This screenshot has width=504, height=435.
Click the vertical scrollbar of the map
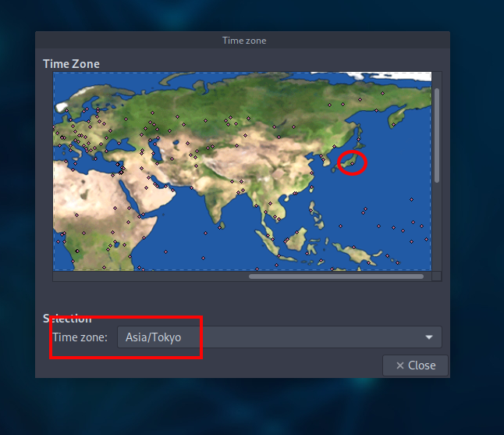click(436, 135)
